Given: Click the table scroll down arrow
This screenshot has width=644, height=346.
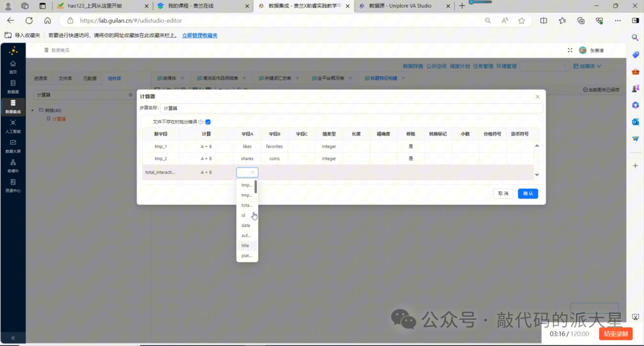Looking at the screenshot, I should point(537,175).
